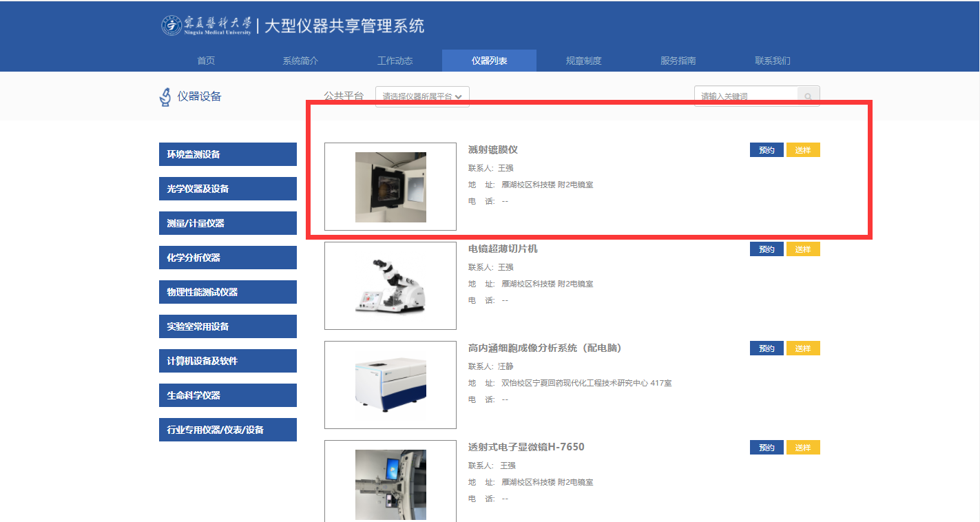This screenshot has height=522, width=980.
Task: Click the microscope icon beside 仪器设备
Action: pyautogui.click(x=165, y=97)
